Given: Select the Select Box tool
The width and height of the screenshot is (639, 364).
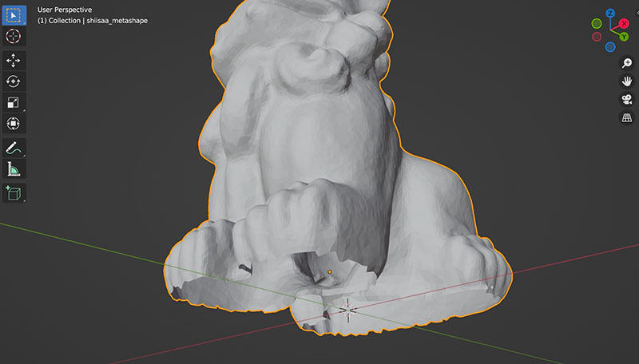Looking at the screenshot, I should tap(14, 15).
